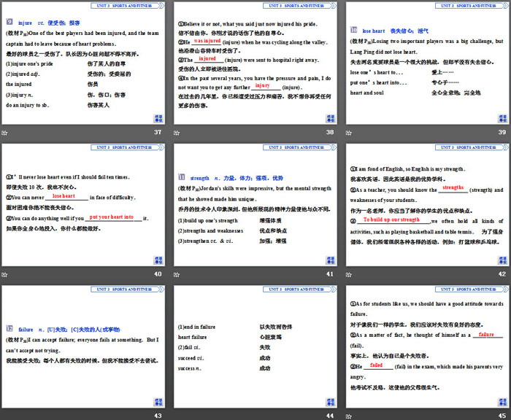Click the UNIT 3 banner on slide 40
Image resolution: width=511 pixels, height=420 pixels.
click(x=128, y=147)
